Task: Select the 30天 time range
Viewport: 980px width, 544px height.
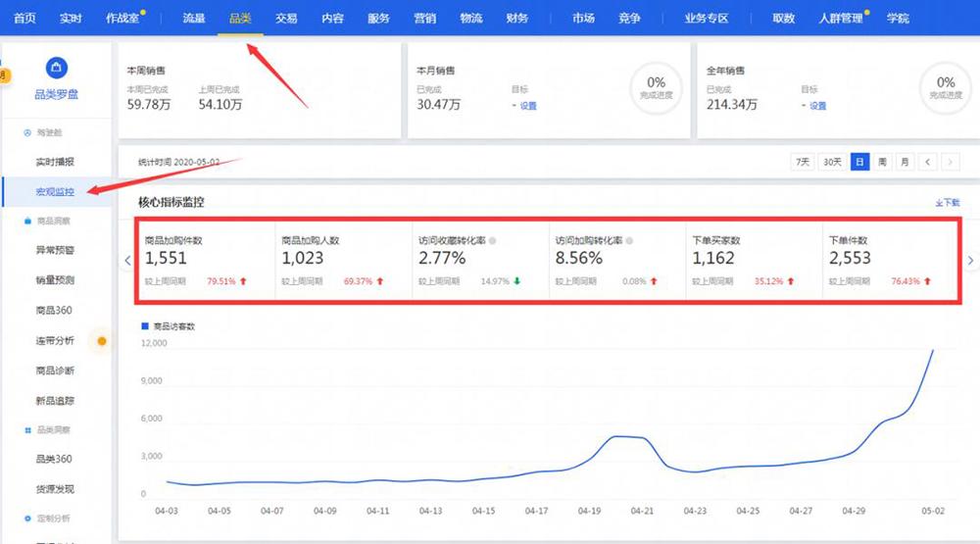Action: [832, 162]
